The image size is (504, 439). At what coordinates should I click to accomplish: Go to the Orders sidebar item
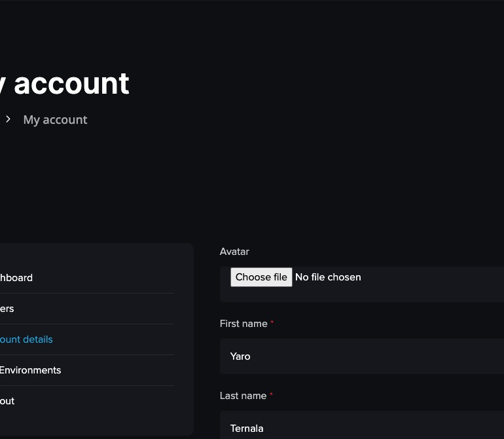[7, 309]
